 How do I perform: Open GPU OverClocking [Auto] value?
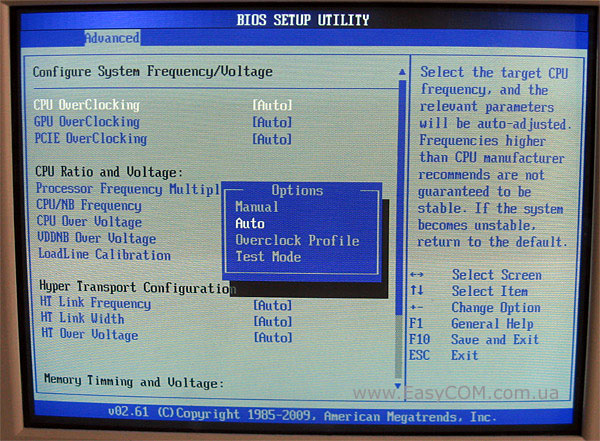[272, 122]
